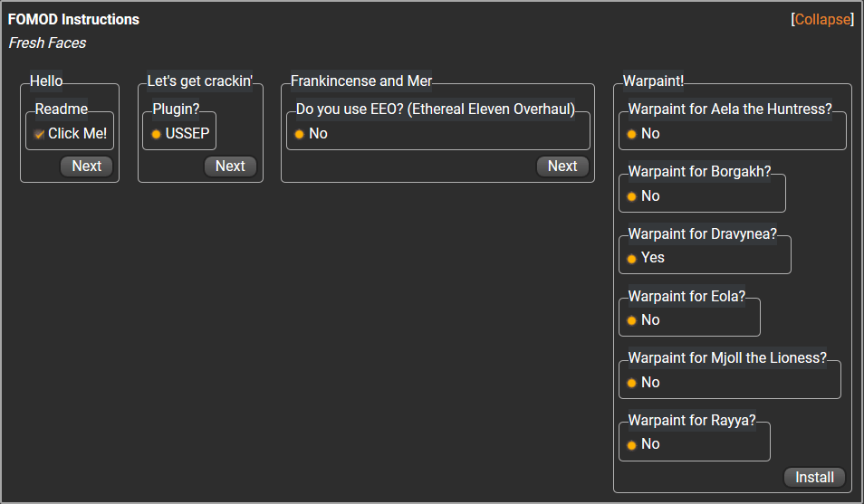Click the Fresh Faces subtitle

coord(47,43)
